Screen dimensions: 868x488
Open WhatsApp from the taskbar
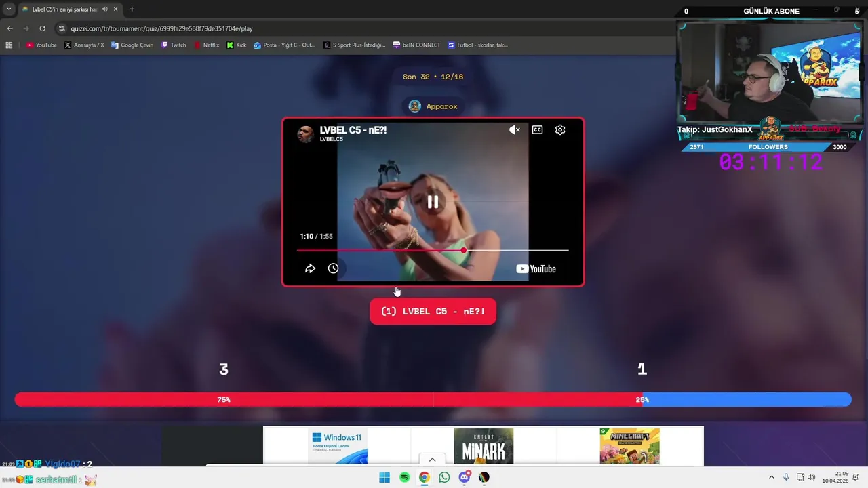coord(444,477)
